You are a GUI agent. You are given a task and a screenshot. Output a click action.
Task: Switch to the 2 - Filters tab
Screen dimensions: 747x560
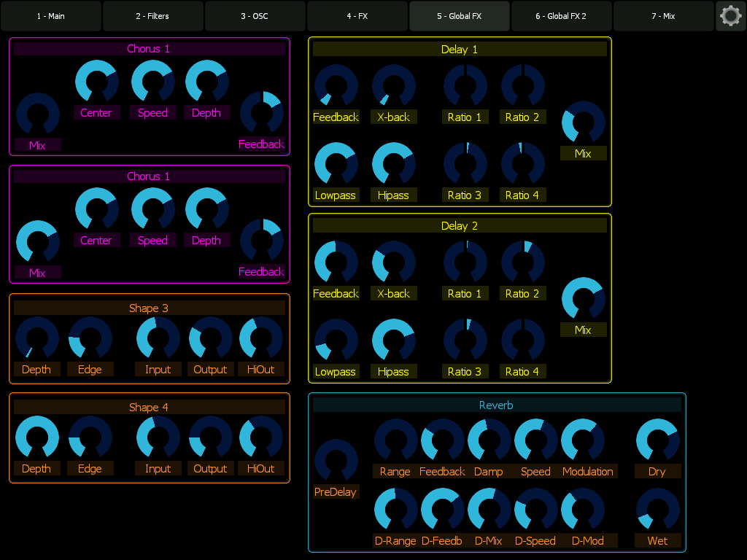point(153,16)
